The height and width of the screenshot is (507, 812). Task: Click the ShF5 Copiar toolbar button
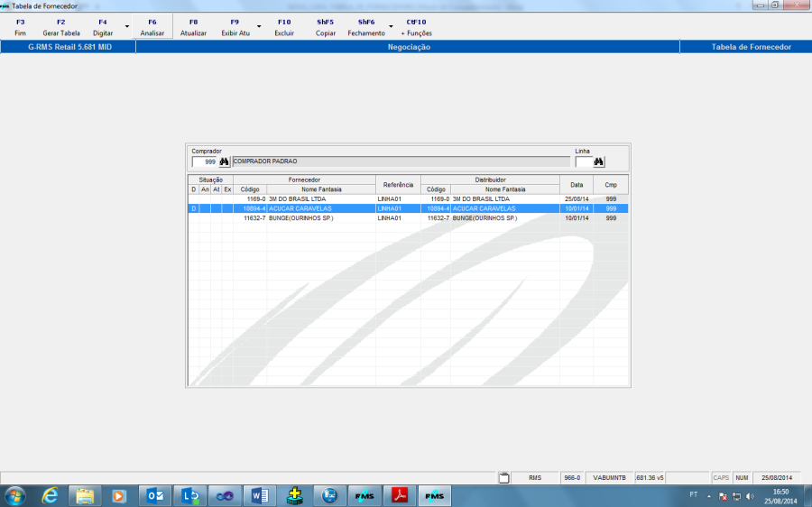[325, 27]
